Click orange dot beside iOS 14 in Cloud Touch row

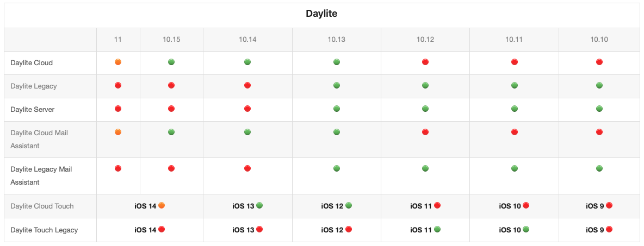tap(162, 205)
